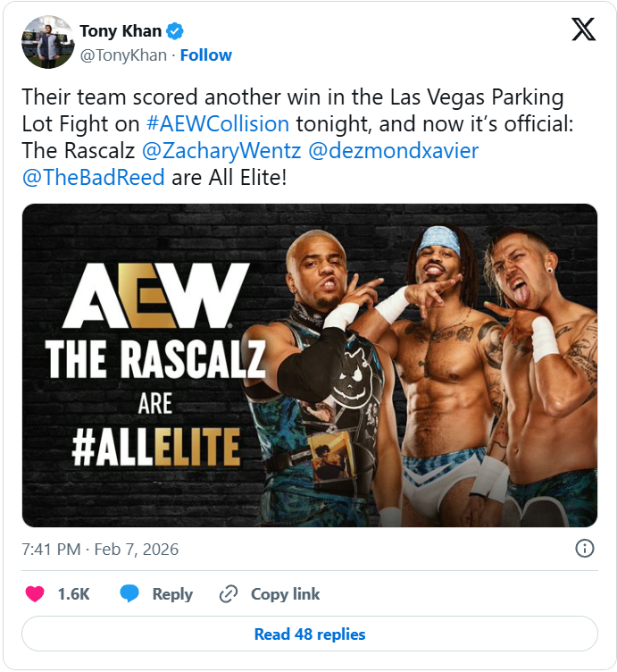Click the blue reply speech bubble icon
617x672 pixels.
(x=129, y=593)
